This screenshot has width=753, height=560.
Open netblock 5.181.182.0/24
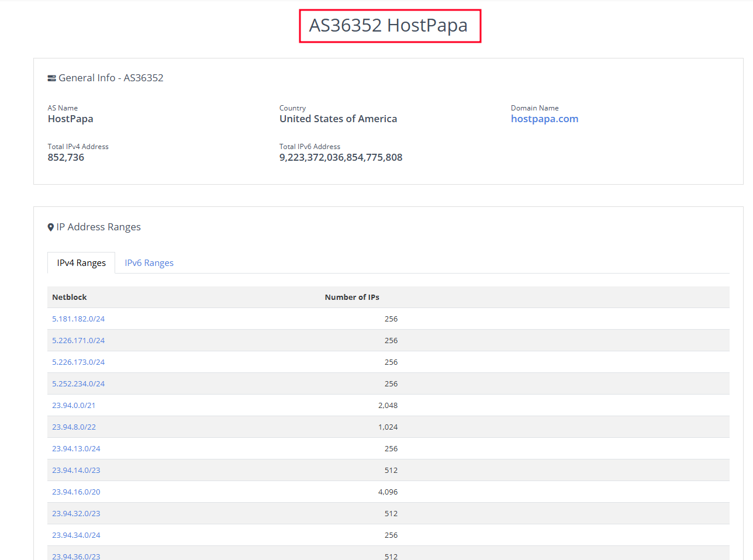click(x=78, y=319)
